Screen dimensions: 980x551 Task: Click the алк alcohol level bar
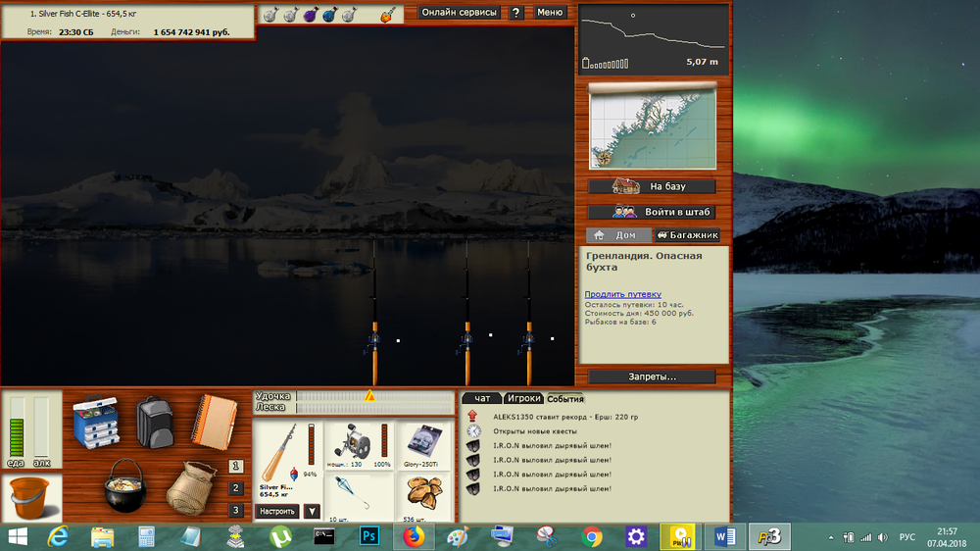tap(41, 427)
